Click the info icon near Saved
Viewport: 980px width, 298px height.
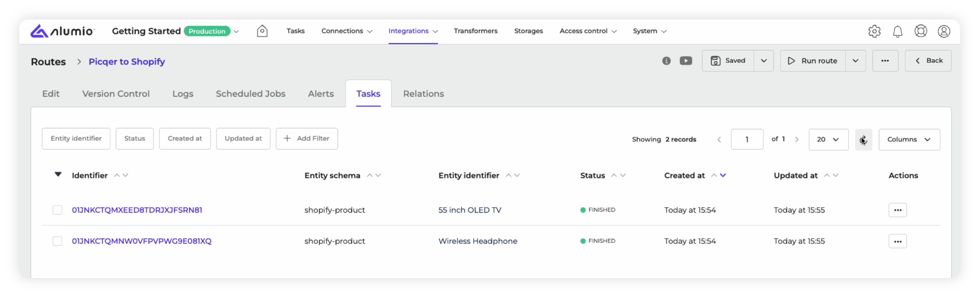(666, 61)
